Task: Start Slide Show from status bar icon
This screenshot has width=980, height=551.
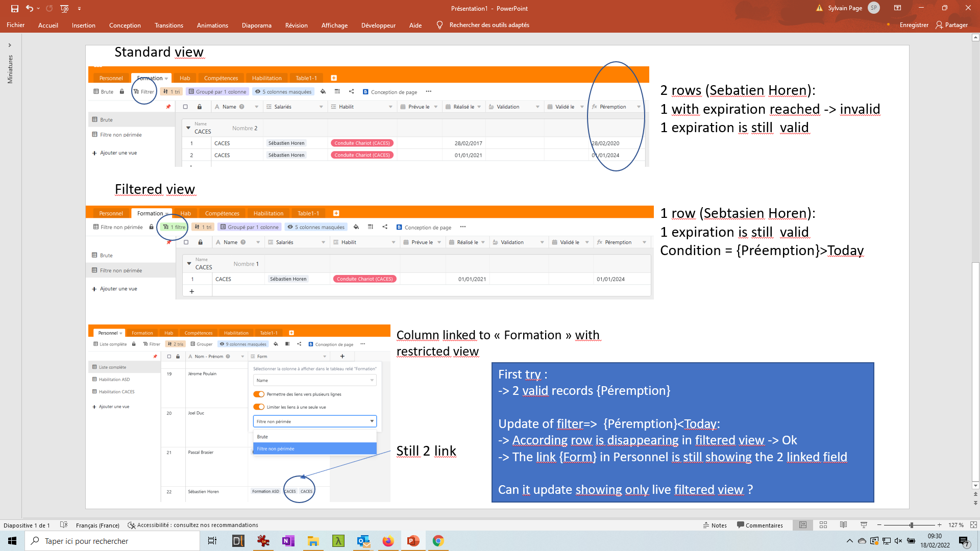Action: (x=864, y=525)
